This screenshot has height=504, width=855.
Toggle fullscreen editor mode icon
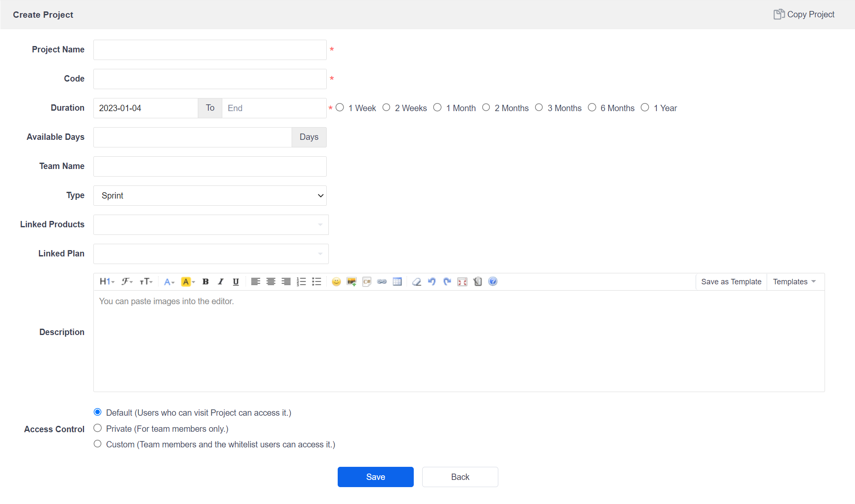coord(462,282)
